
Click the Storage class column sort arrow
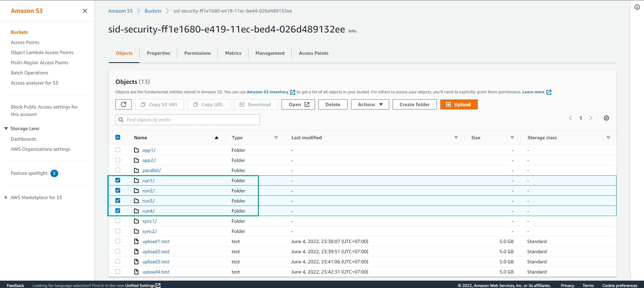coord(608,138)
